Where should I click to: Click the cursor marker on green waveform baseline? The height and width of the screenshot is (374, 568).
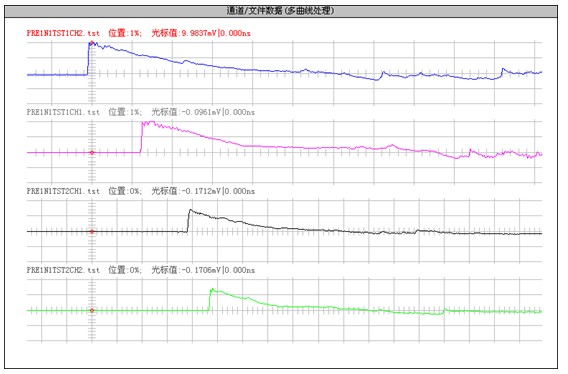[x=92, y=311]
